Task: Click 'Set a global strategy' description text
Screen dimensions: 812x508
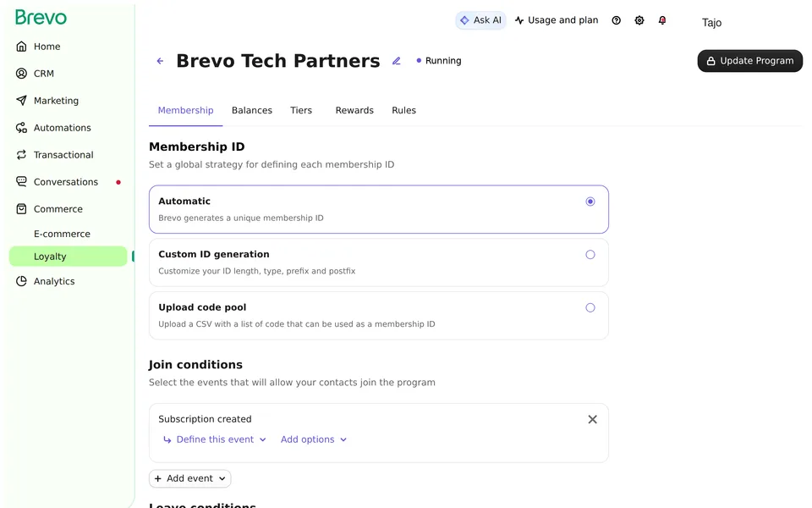Action: [x=272, y=164]
